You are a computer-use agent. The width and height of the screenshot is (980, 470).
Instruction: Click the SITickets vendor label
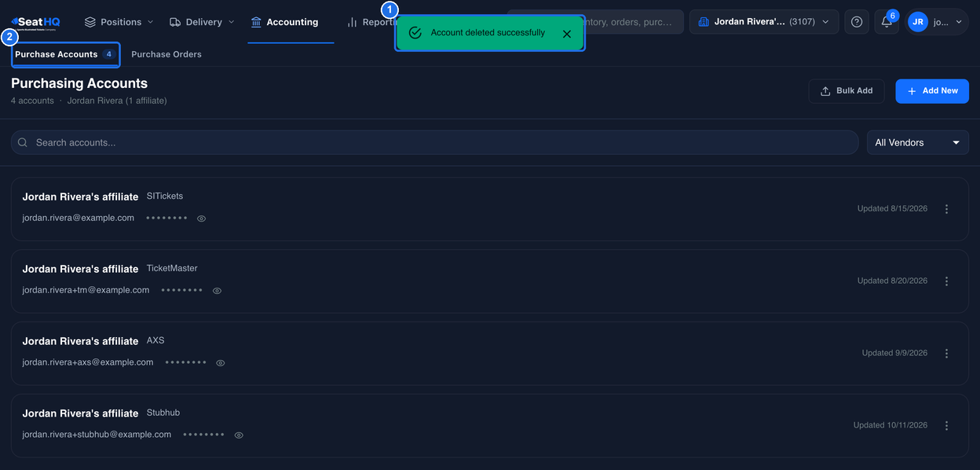(165, 196)
